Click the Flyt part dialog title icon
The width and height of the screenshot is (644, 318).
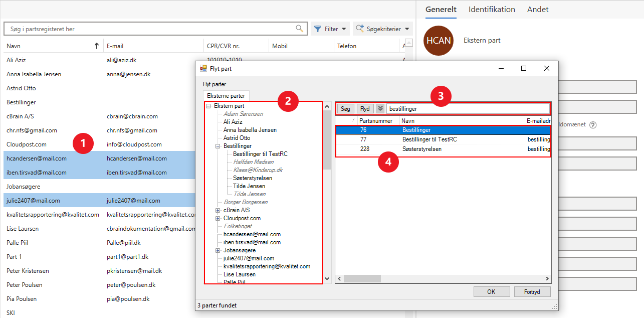[203, 69]
